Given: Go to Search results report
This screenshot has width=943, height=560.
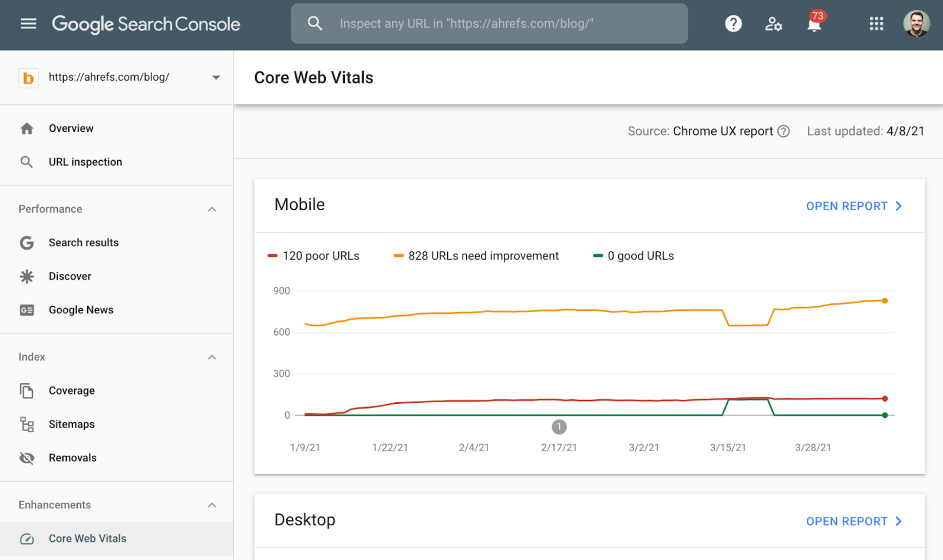Looking at the screenshot, I should [x=84, y=243].
